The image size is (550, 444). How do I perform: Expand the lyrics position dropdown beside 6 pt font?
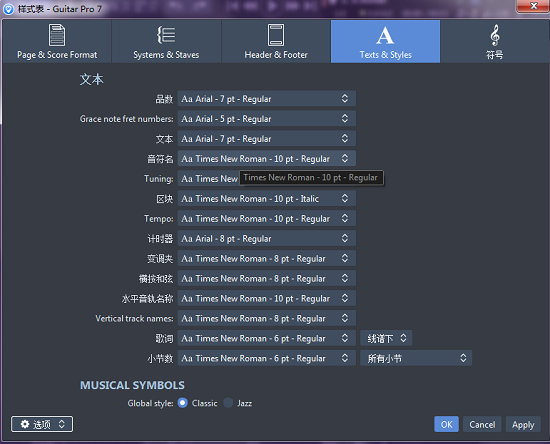(386, 338)
